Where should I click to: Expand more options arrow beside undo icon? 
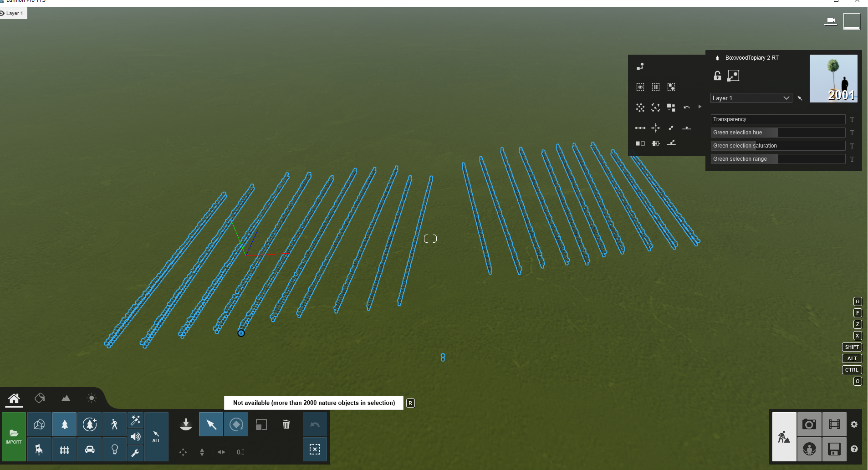(700, 107)
